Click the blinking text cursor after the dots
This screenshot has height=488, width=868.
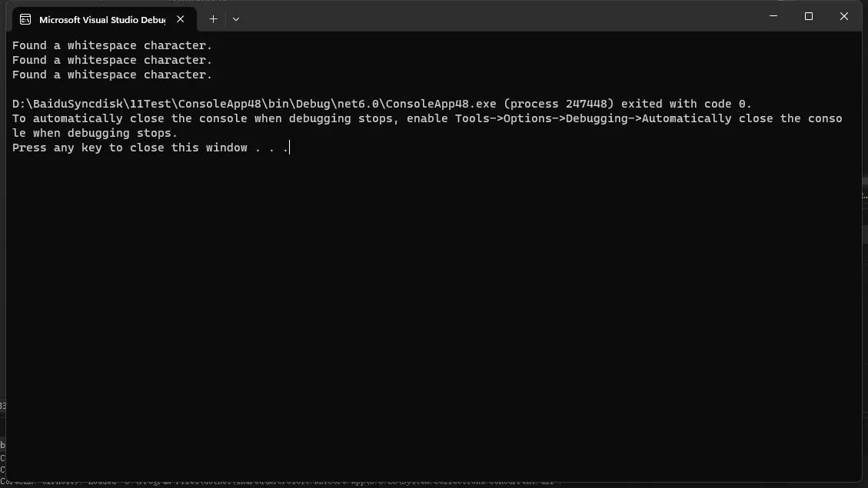[290, 148]
